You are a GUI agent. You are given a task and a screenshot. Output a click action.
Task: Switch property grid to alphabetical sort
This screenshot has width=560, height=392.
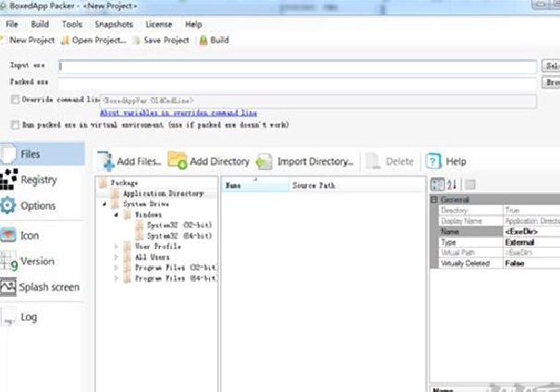pos(452,184)
